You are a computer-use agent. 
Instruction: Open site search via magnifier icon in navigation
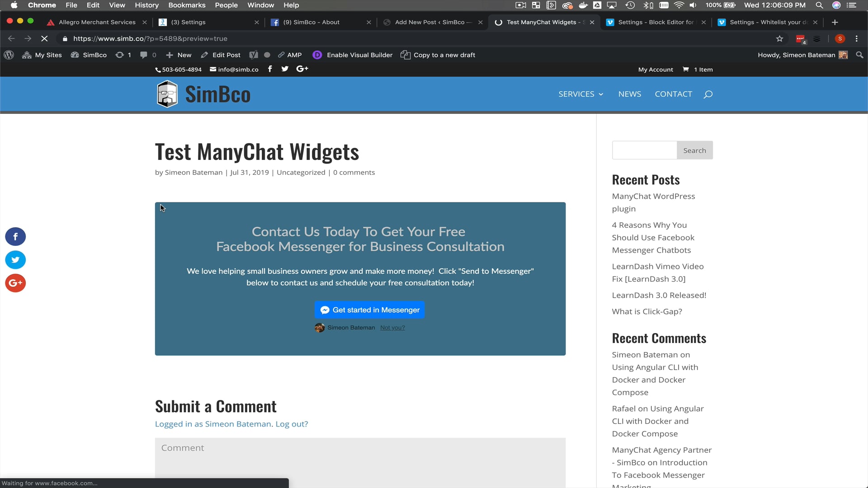(x=708, y=94)
